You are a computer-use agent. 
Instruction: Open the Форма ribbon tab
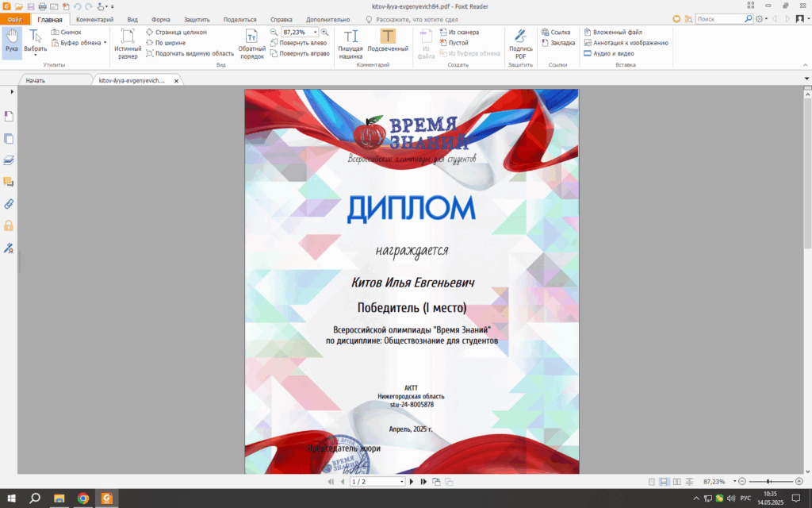[160, 20]
